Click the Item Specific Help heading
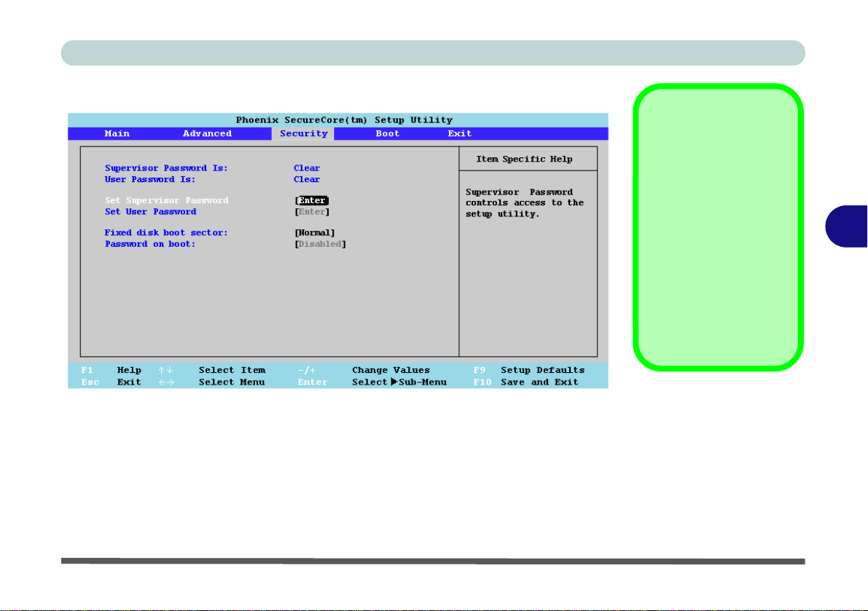 click(524, 159)
